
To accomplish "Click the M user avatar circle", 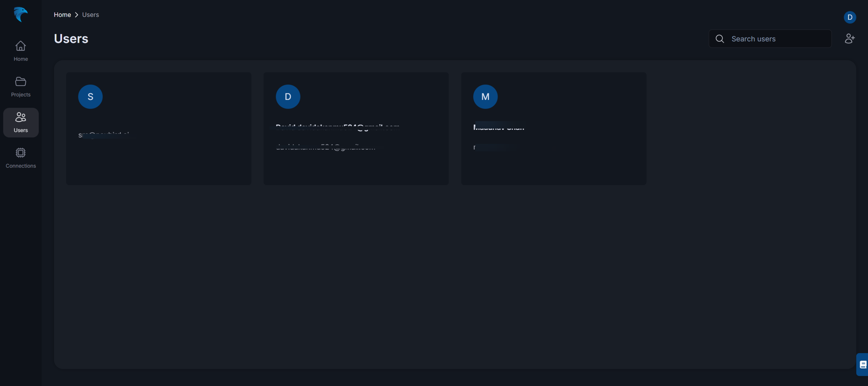I will [485, 97].
